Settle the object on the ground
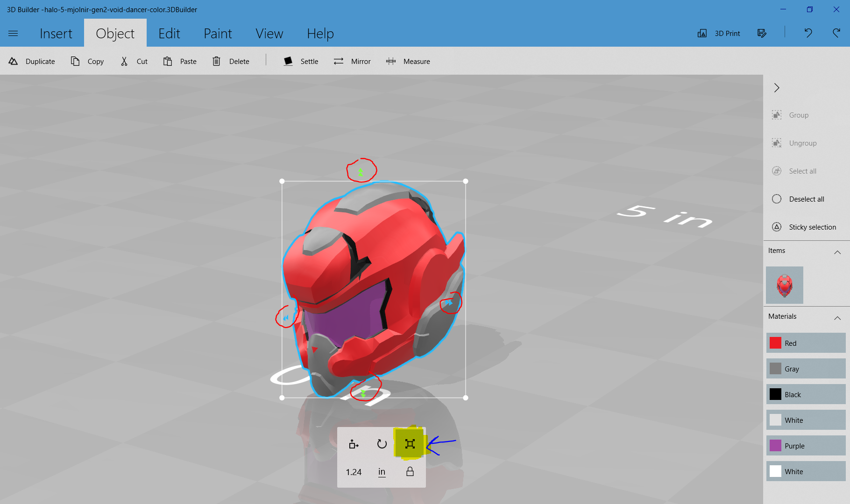 pos(301,61)
